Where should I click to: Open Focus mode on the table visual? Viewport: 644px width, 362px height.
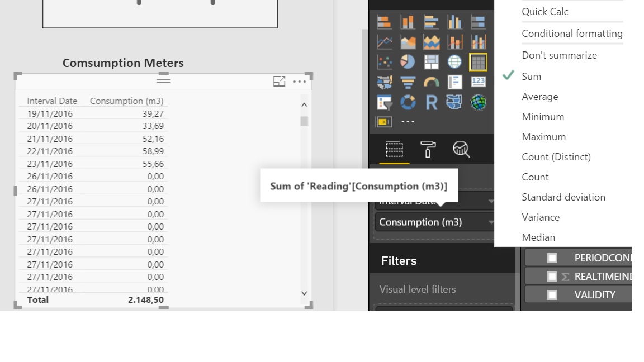point(280,81)
